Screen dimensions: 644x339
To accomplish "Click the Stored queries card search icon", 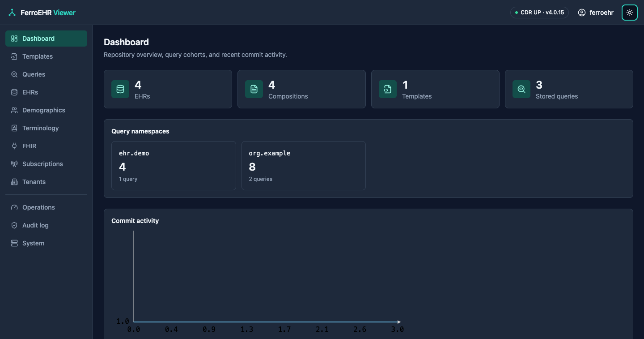I will (521, 89).
